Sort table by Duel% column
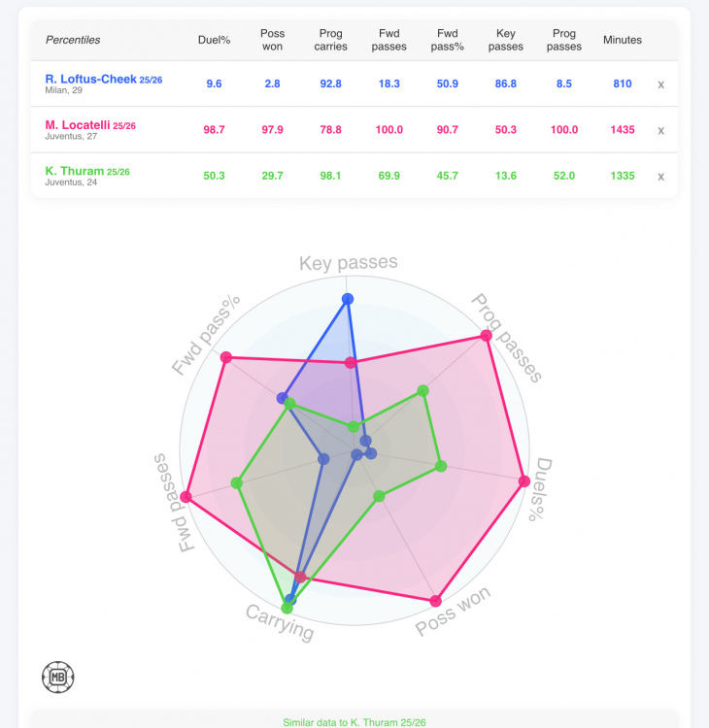This screenshot has height=728, width=709. click(x=215, y=40)
